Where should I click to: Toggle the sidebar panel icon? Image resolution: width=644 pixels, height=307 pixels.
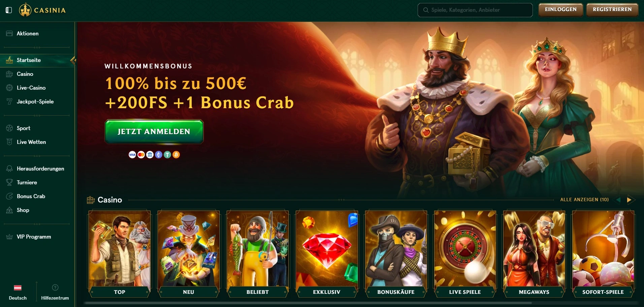pyautogui.click(x=9, y=10)
